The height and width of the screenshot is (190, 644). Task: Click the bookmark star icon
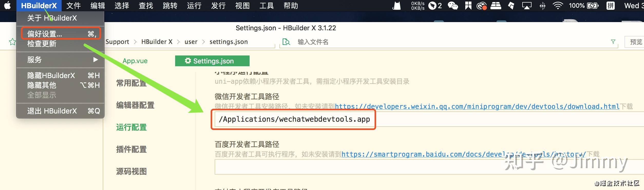[x=12, y=42]
